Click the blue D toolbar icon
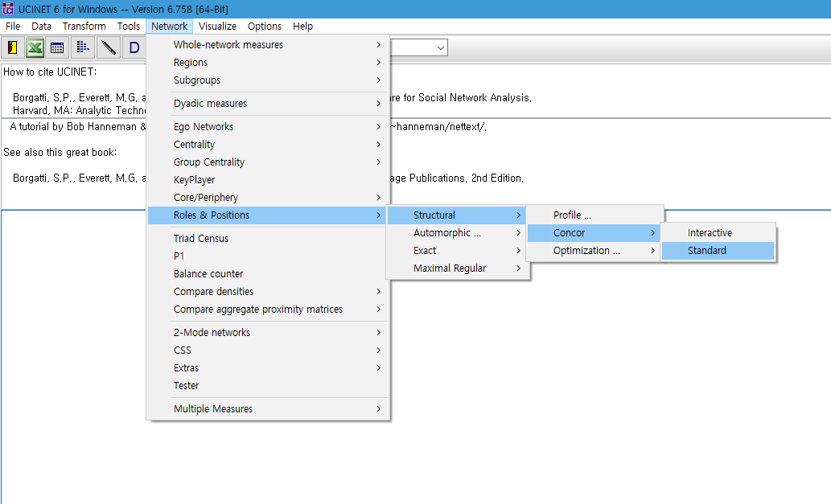 134,47
